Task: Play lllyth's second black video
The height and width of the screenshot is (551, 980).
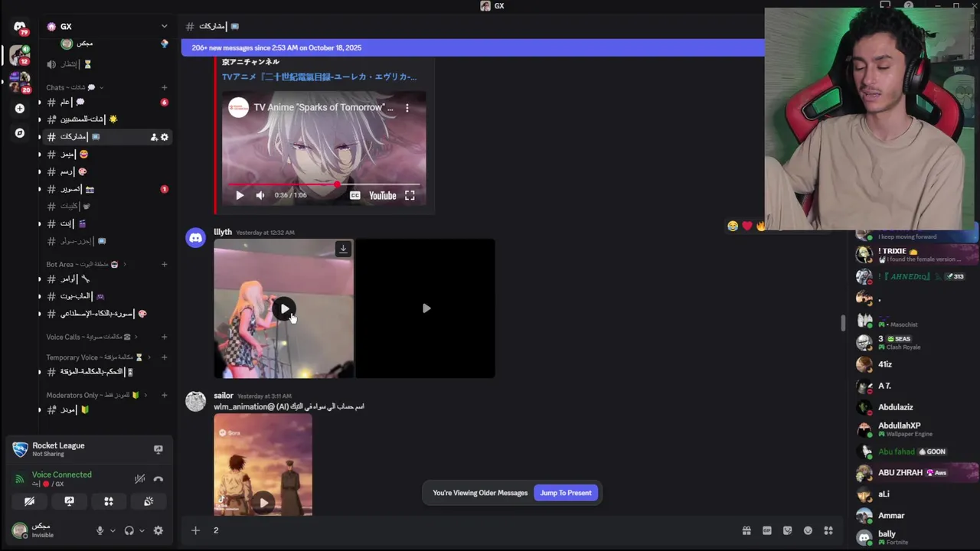Action: pos(426,308)
